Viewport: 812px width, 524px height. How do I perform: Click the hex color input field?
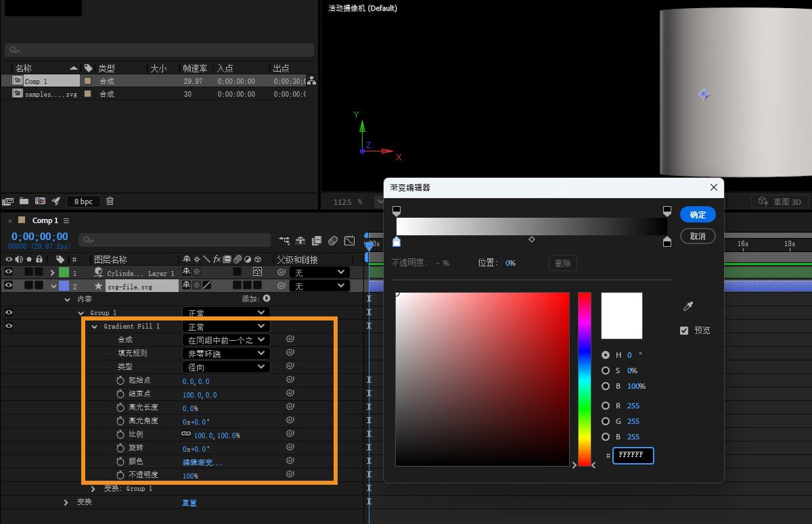tap(633, 455)
